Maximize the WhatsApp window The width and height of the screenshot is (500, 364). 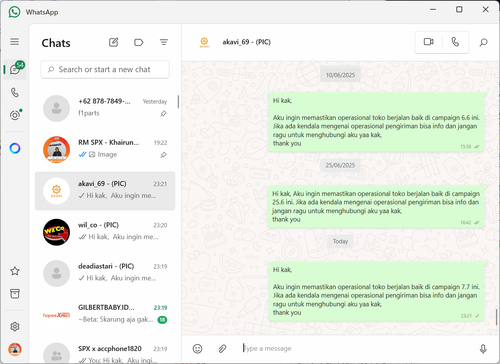pos(459,9)
